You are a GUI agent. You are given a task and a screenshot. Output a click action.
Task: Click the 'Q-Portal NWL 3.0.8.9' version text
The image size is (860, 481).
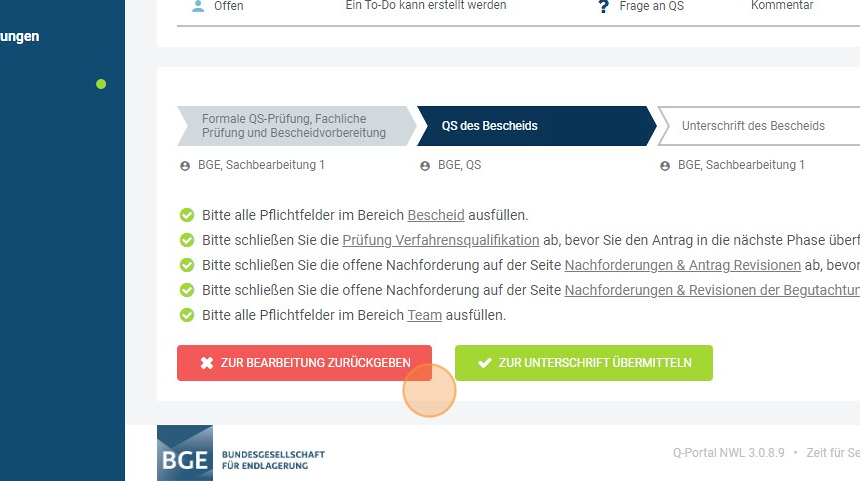[729, 453]
